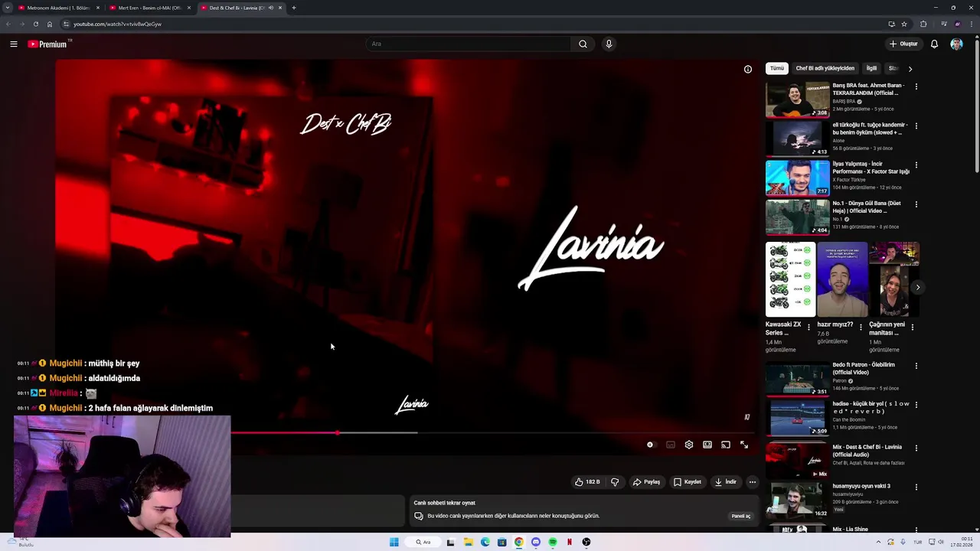Show next Shorts with the arrow

[x=917, y=288]
